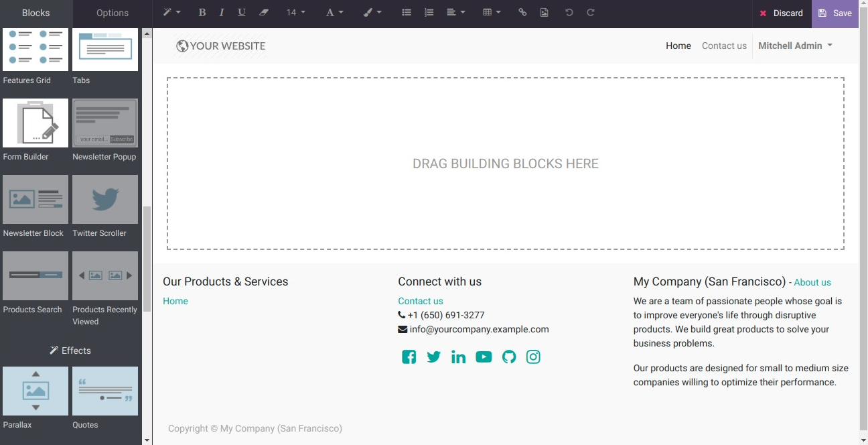Image resolution: width=868 pixels, height=445 pixels.
Task: Select the Form Builder block
Action: (x=35, y=123)
